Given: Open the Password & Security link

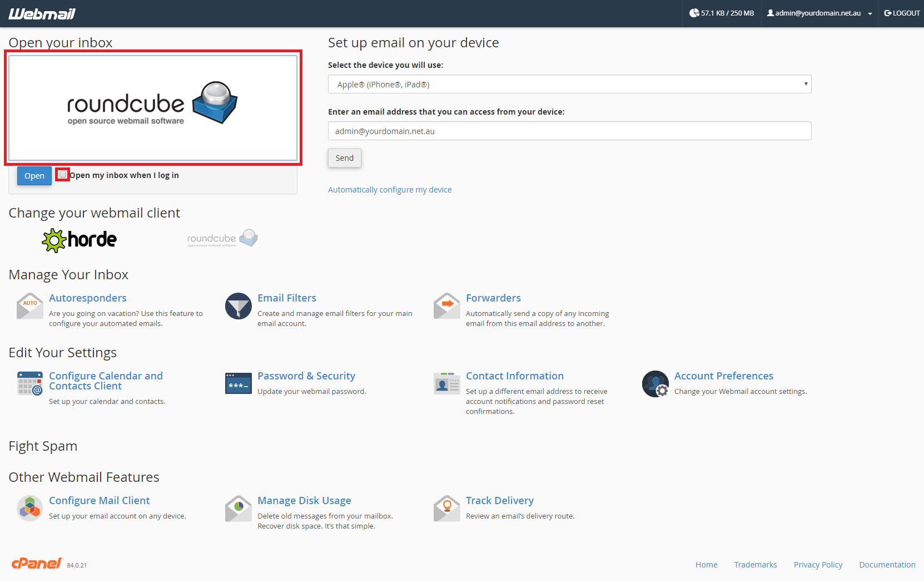Looking at the screenshot, I should [x=306, y=376].
